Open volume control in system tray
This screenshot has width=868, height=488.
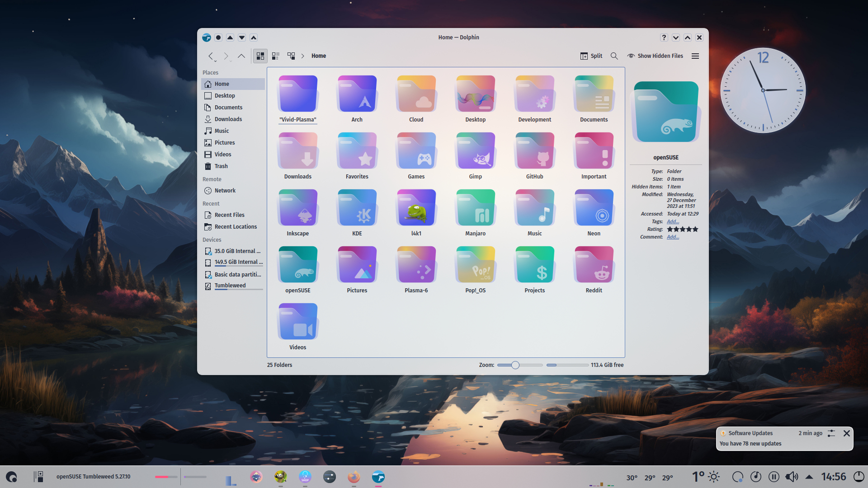[x=792, y=477]
